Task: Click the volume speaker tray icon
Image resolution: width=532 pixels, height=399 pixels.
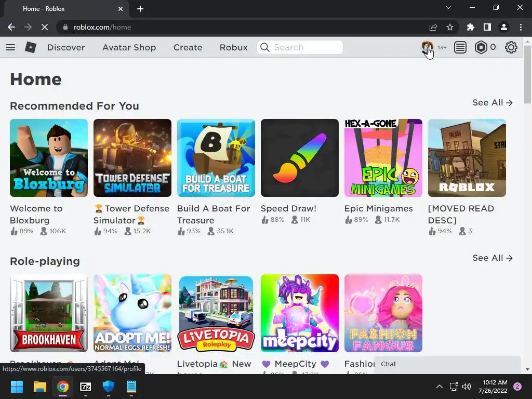Action: pyautogui.click(x=467, y=387)
